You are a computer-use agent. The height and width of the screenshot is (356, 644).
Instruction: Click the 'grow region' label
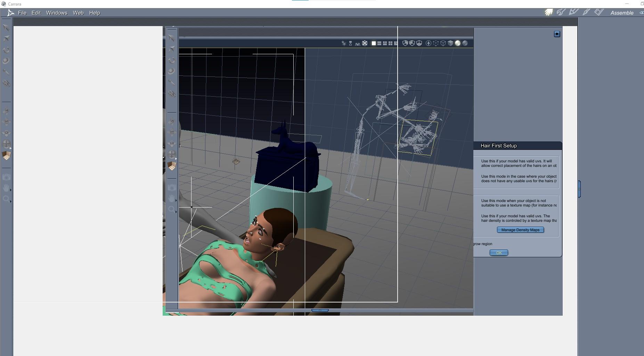pyautogui.click(x=483, y=244)
